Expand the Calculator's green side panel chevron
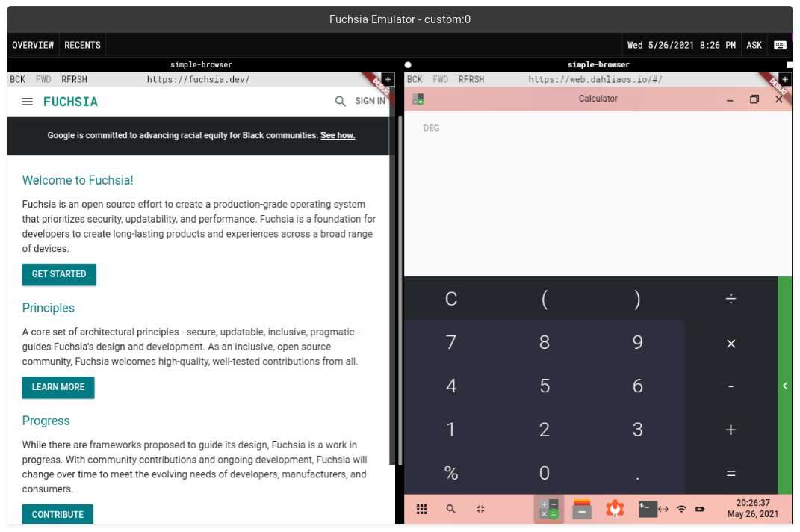This screenshot has width=800, height=532. pos(785,386)
